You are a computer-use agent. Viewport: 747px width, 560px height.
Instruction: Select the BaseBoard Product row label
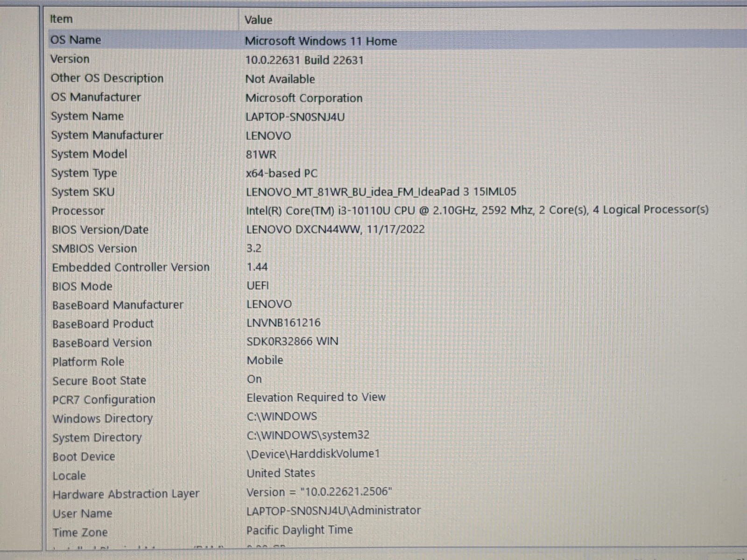coord(103,324)
